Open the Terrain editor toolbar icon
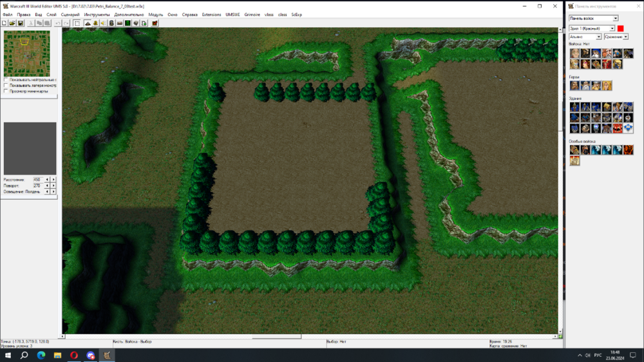The image size is (644, 362). [x=87, y=23]
